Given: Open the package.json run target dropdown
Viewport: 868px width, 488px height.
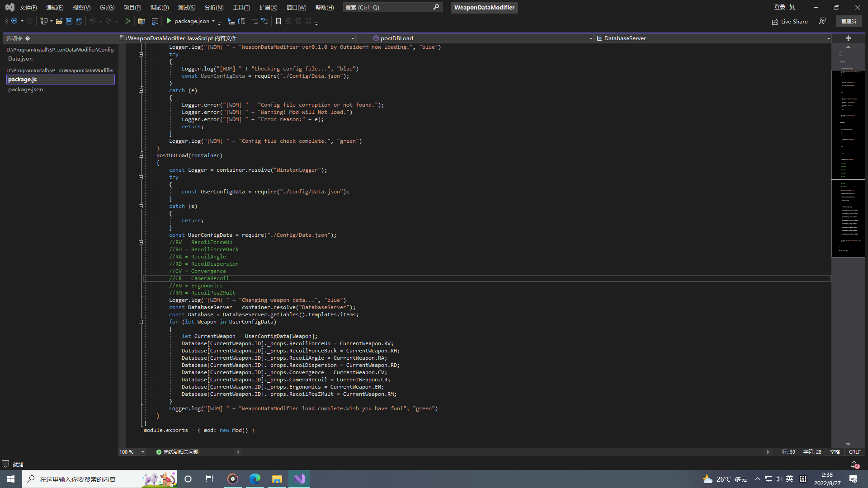Looking at the screenshot, I should point(213,21).
